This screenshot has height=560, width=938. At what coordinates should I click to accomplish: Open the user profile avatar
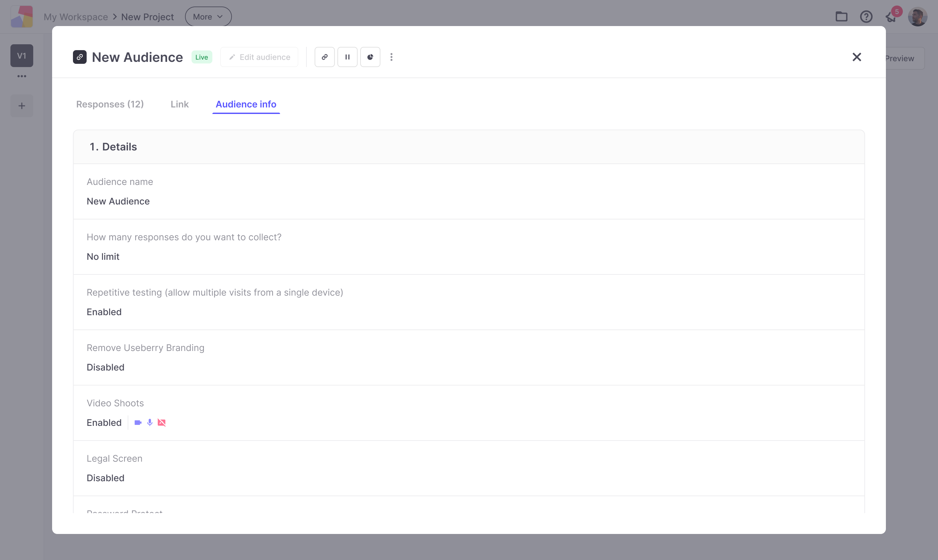pos(917,17)
